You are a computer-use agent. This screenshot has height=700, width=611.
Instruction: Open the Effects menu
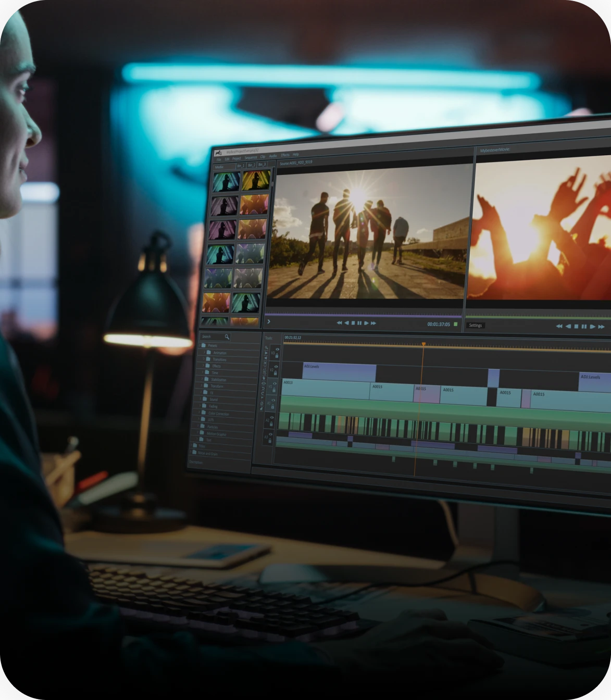[x=285, y=155]
